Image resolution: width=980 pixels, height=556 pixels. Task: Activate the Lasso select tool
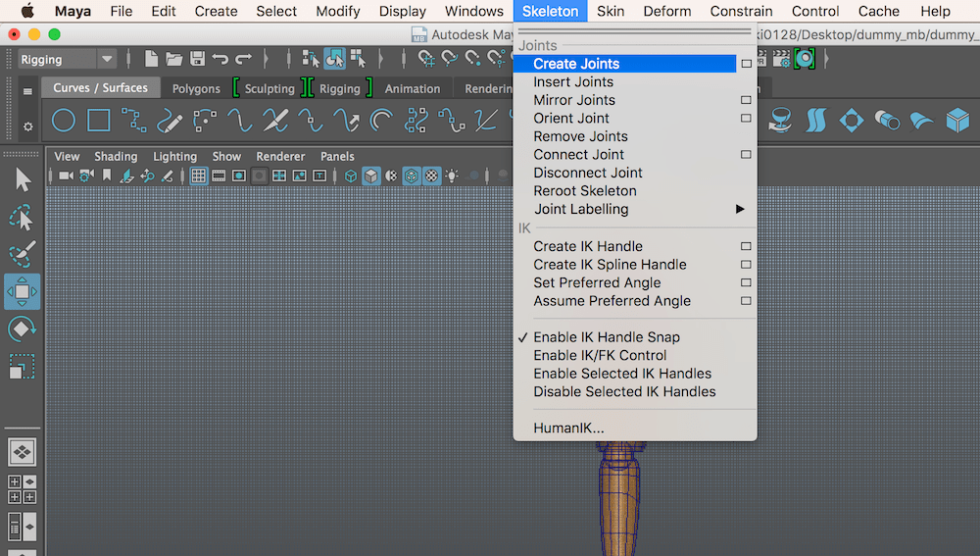22,218
